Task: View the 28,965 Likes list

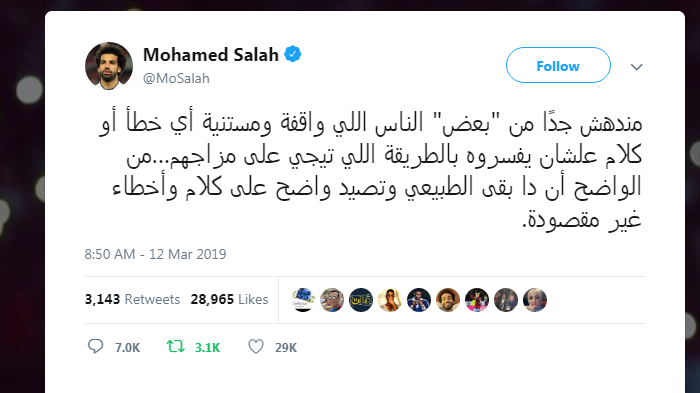Action: click(x=229, y=299)
